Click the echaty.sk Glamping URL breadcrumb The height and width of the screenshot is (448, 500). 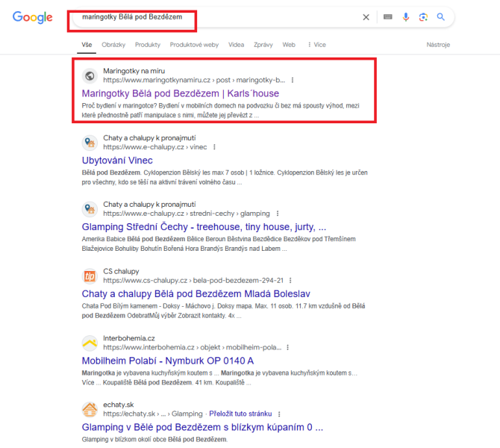coord(153,414)
